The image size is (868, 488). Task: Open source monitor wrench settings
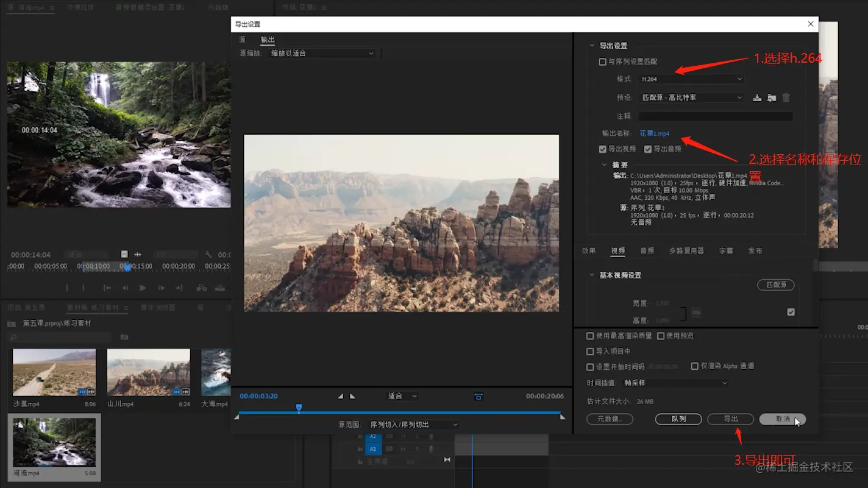click(208, 254)
